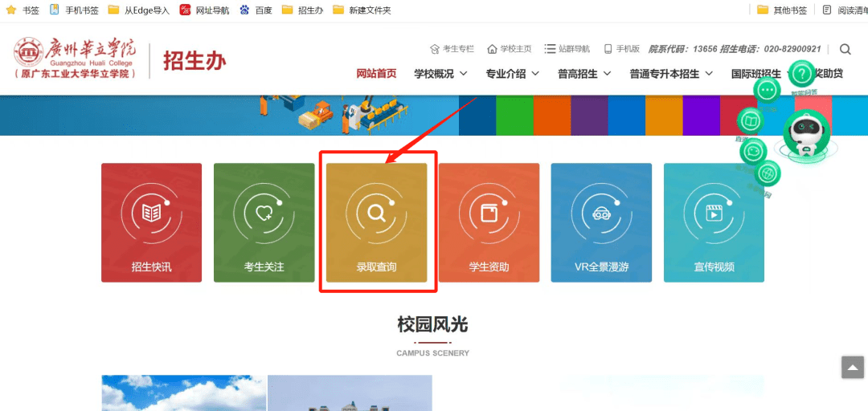The image size is (868, 411).
Task: Open the 百度 bookmark
Action: [256, 10]
